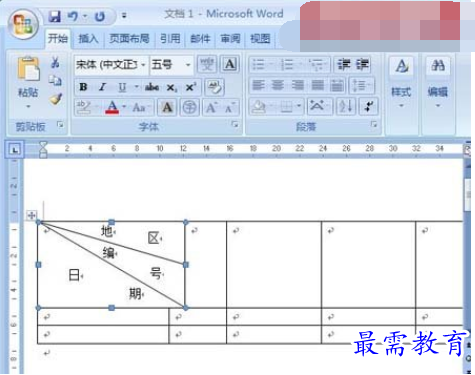
Task: Apply distributed alignment
Action: [337, 86]
